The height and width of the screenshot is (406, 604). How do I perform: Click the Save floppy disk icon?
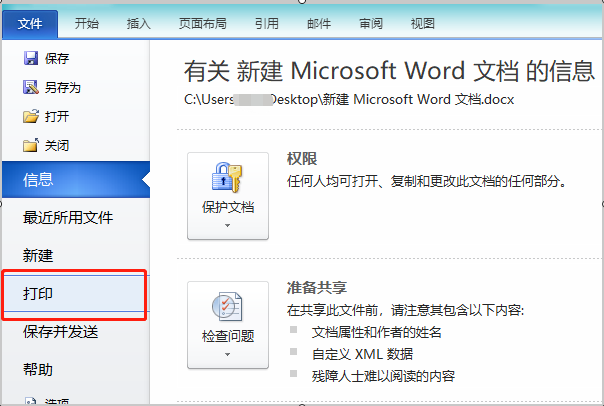31,58
